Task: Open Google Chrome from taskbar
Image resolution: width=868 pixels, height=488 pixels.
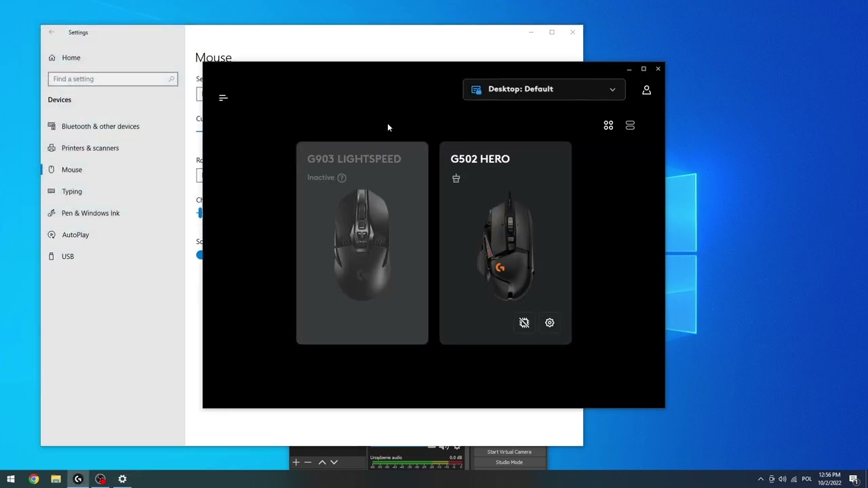Action: tap(33, 479)
